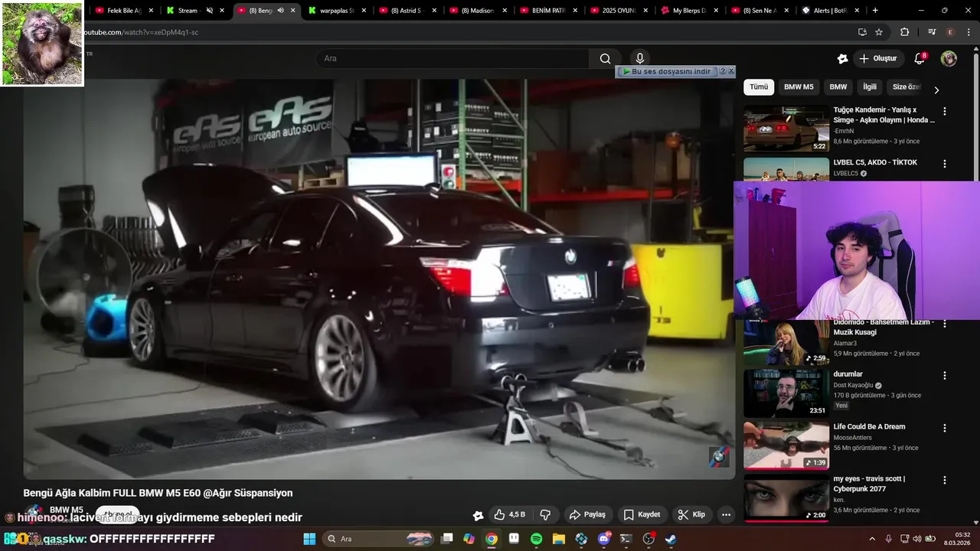980x551 pixels.
Task: Start voice search with the microphone icon
Action: (640, 59)
